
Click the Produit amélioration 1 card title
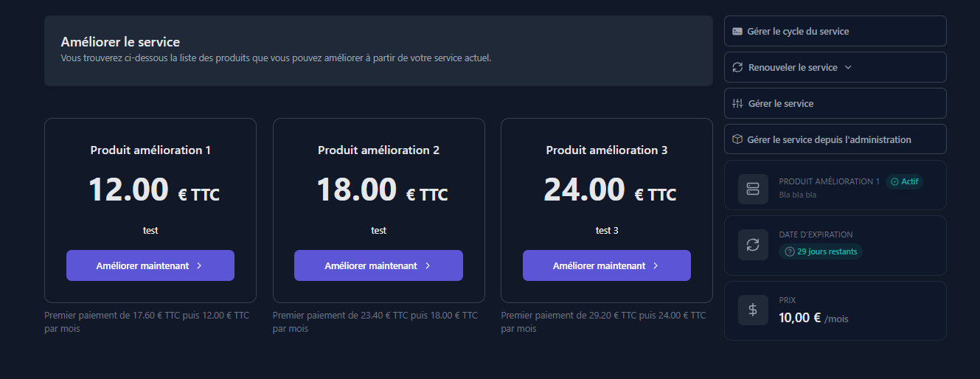point(150,150)
